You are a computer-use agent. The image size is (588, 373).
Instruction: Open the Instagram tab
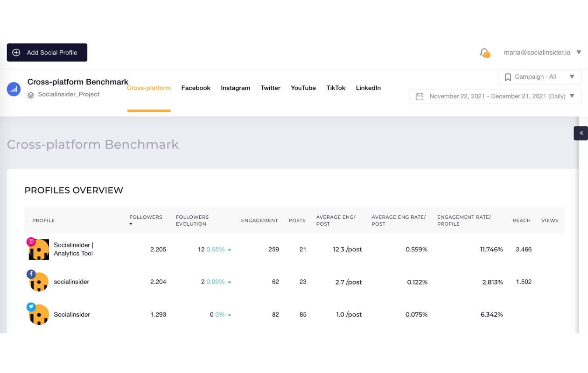(x=236, y=88)
